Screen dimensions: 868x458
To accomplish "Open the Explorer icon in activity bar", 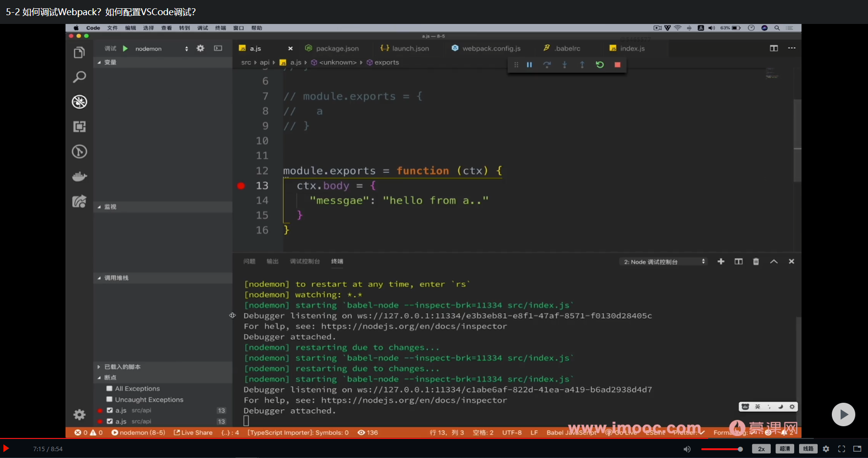I will (79, 53).
